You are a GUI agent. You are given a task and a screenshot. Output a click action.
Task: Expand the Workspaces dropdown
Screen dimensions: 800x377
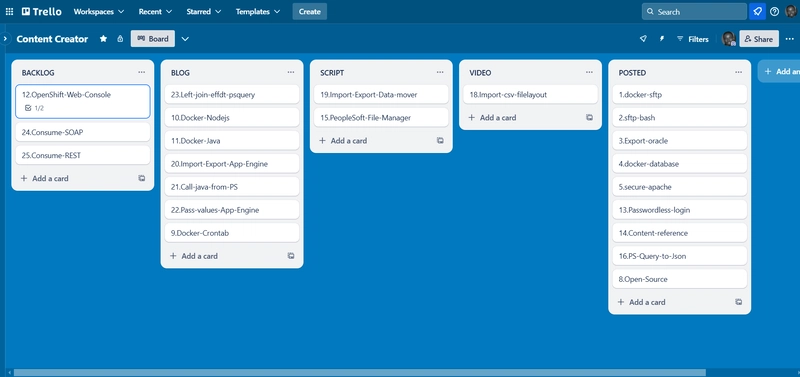coord(98,11)
